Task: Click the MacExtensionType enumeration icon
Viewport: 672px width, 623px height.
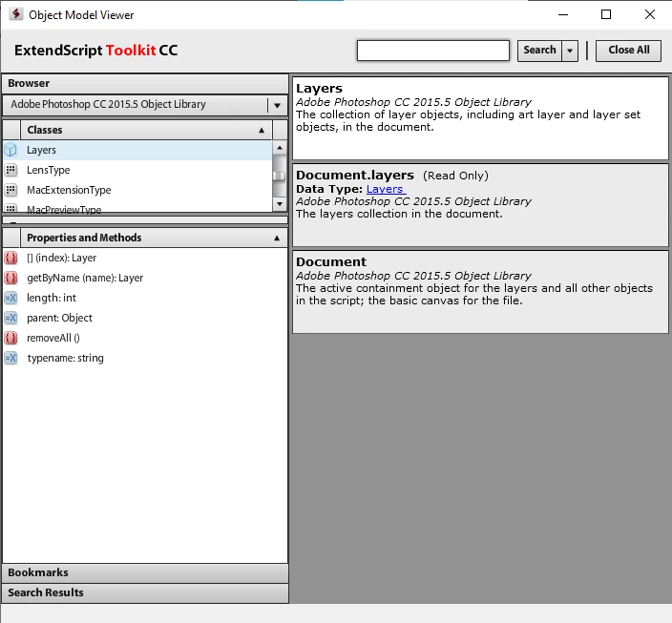Action: [x=10, y=190]
